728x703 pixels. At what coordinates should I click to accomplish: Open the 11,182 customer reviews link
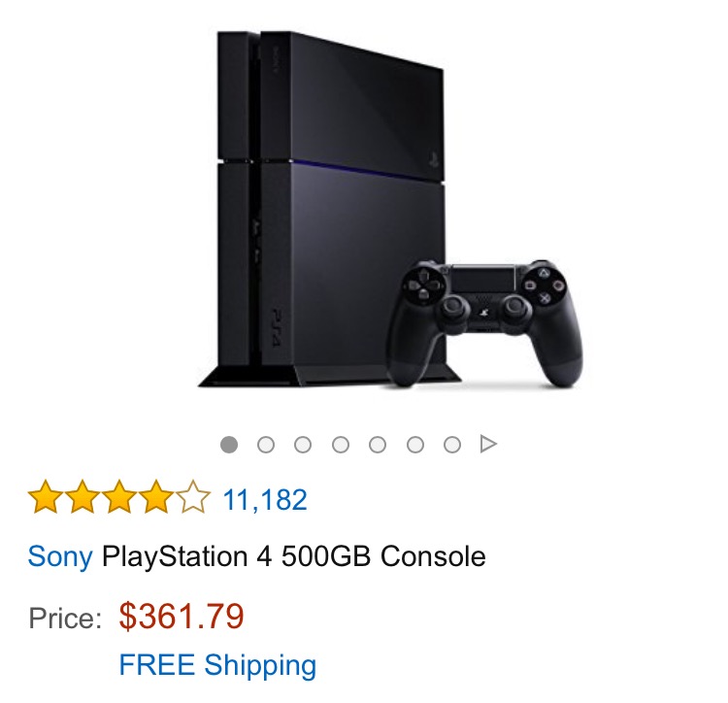pos(265,500)
